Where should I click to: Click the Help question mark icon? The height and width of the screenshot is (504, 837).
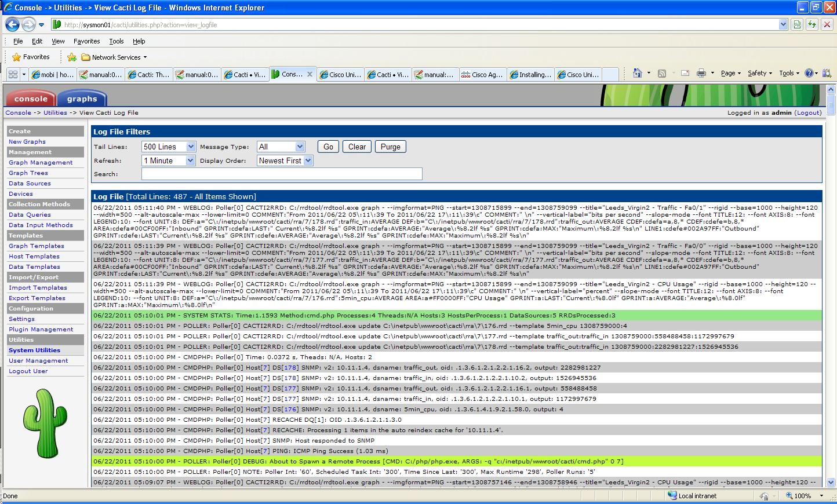click(x=809, y=73)
